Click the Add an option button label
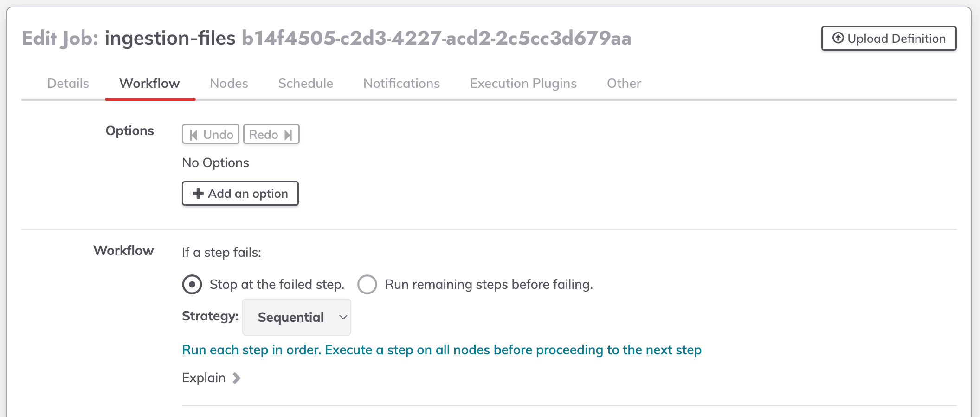The image size is (980, 417). [248, 194]
